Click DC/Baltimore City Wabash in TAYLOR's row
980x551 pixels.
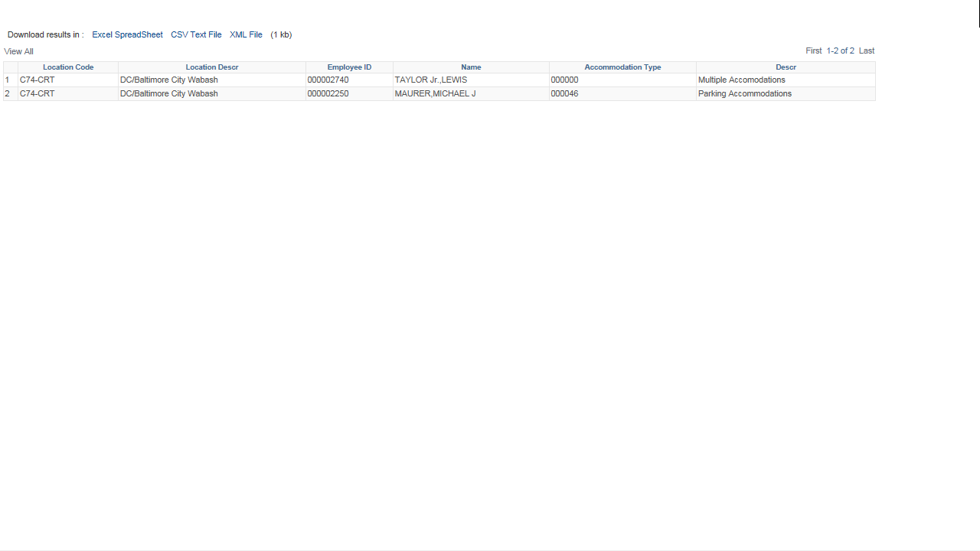168,80
